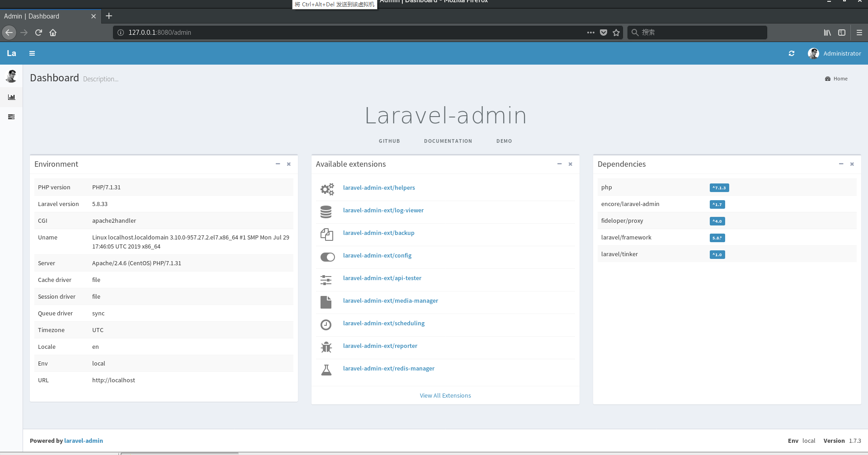The height and width of the screenshot is (455, 868).
Task: Open a new browser tab
Action: click(109, 16)
